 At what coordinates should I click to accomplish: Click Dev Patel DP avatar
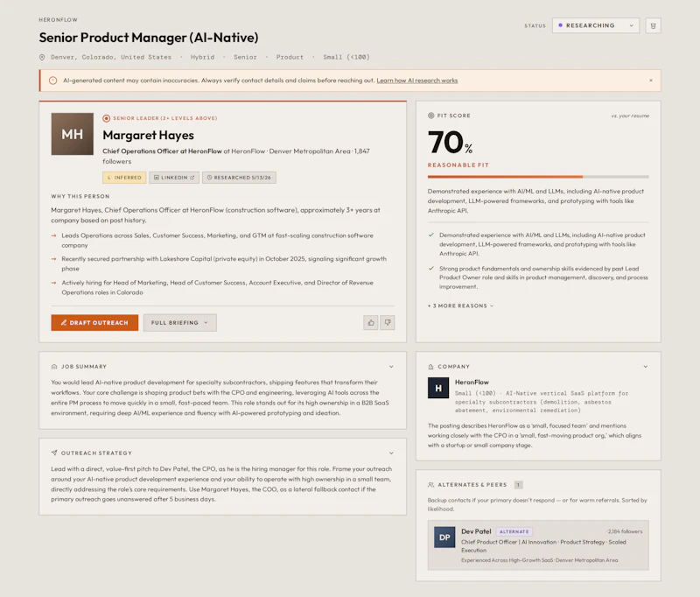click(444, 537)
